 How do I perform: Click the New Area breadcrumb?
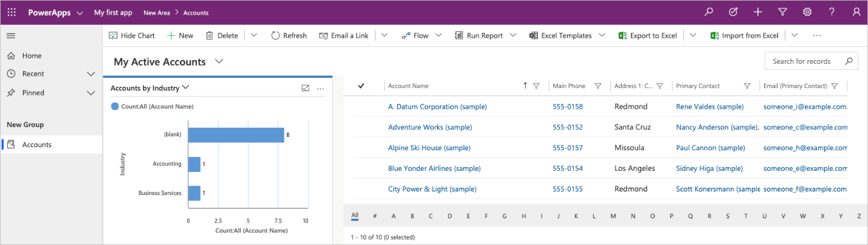coord(157,13)
